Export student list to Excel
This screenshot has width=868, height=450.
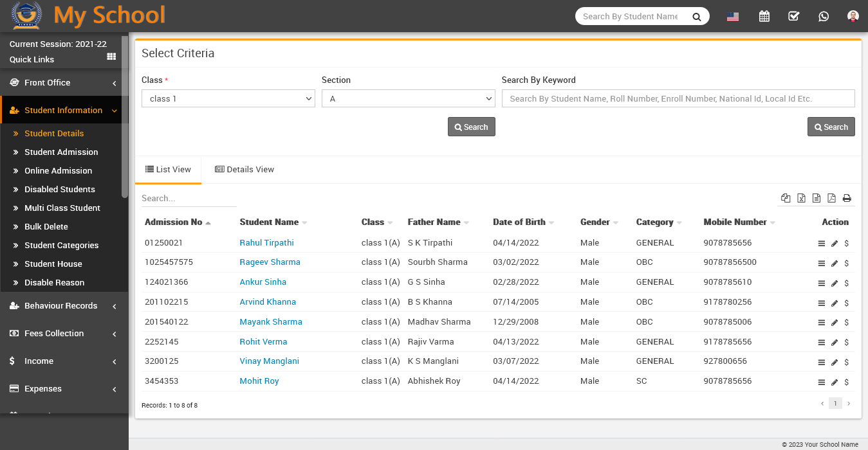point(801,198)
